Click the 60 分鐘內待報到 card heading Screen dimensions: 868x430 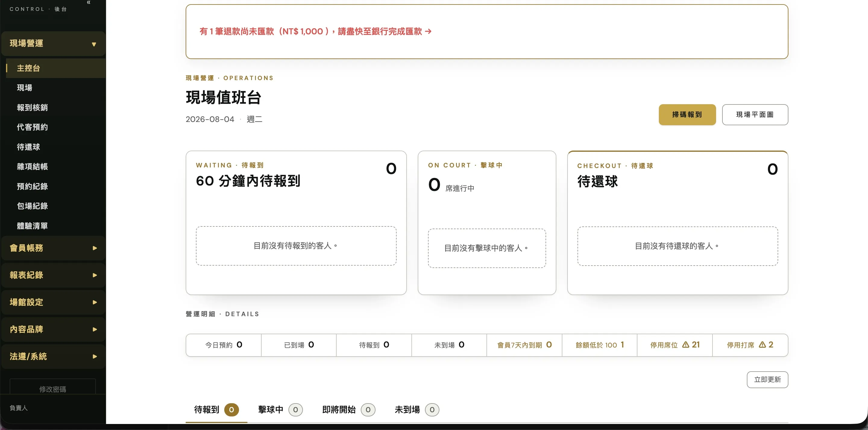click(x=248, y=181)
